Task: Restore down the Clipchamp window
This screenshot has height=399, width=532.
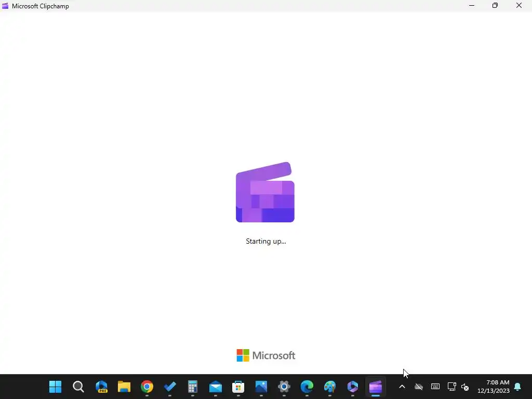Action: point(495,5)
